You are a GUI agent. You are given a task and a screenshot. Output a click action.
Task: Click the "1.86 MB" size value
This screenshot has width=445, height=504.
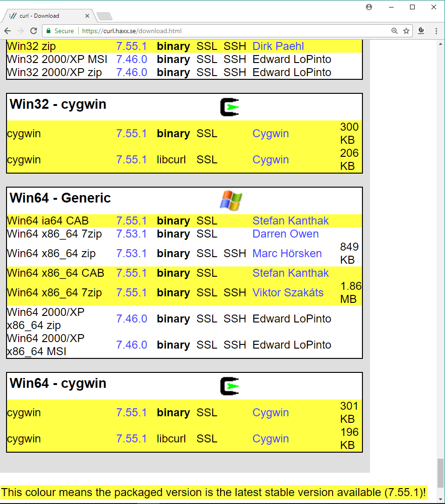click(x=350, y=293)
